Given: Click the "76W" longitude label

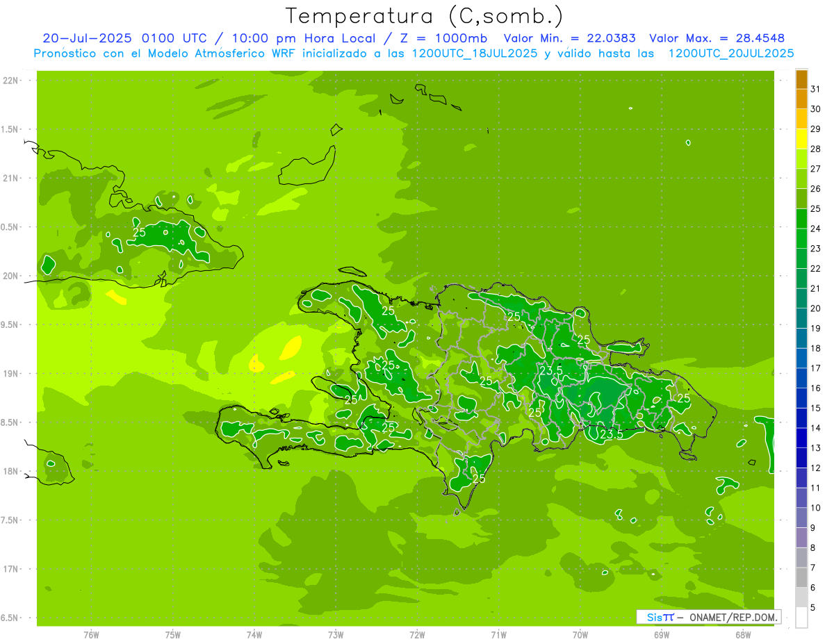Looking at the screenshot, I should coord(91,634).
